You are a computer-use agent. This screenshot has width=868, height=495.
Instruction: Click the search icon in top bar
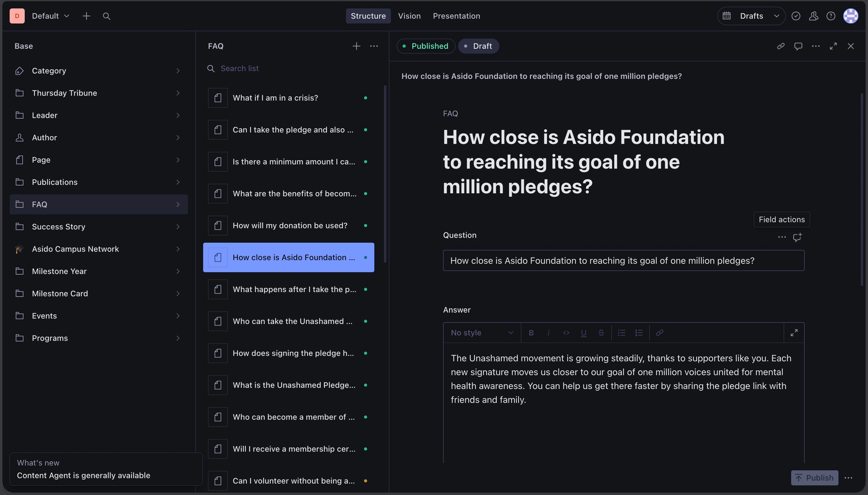click(x=107, y=16)
